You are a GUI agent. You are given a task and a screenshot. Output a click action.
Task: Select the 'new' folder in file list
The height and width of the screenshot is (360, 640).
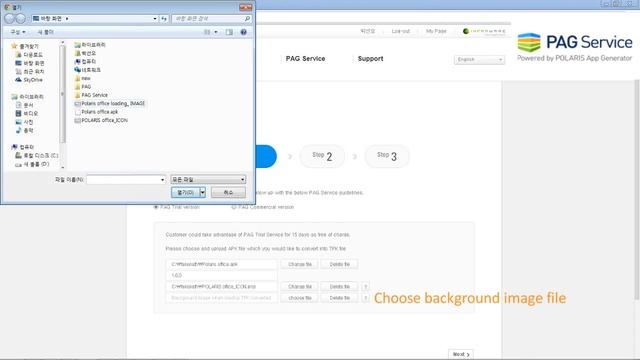pyautogui.click(x=83, y=78)
